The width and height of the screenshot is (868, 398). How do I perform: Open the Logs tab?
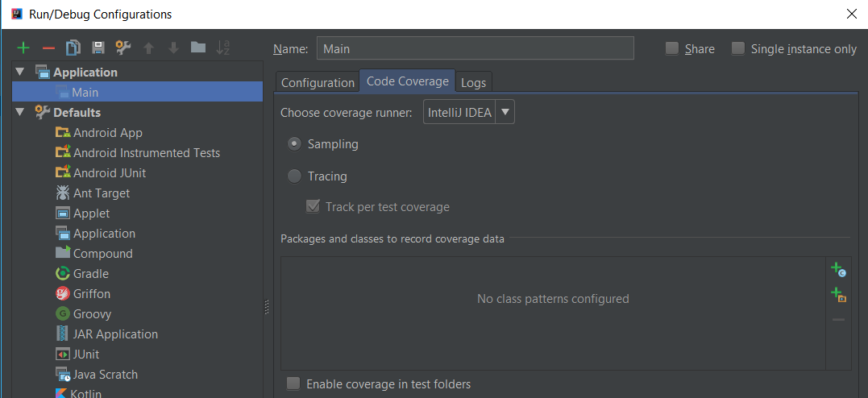(473, 82)
